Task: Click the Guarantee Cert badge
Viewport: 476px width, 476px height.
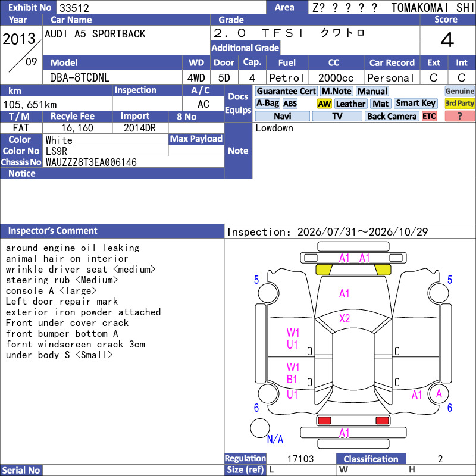Action: pos(286,91)
